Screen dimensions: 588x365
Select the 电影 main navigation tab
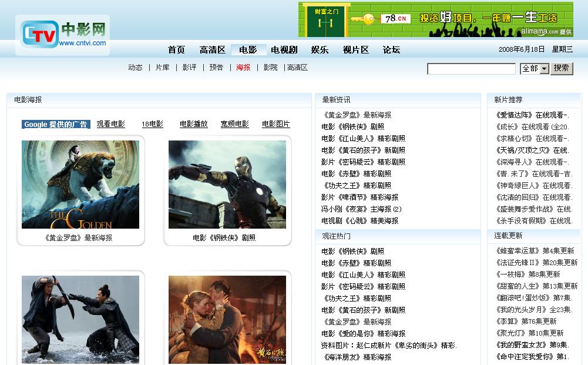(248, 49)
